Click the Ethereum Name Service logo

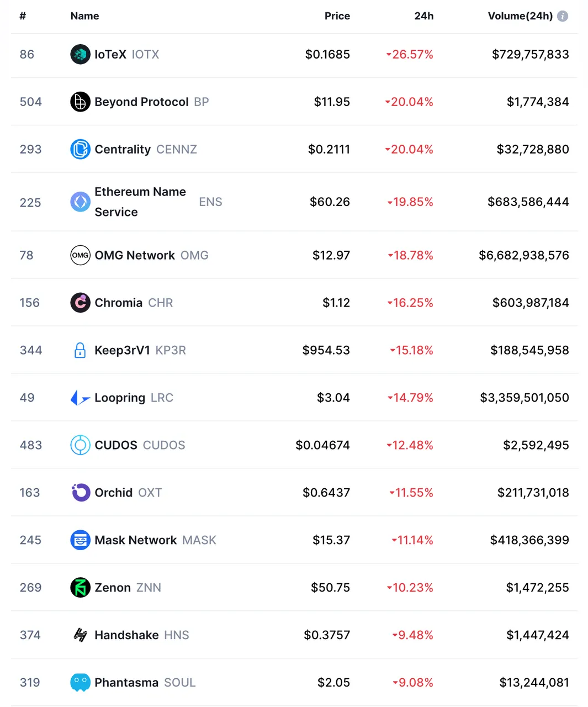[x=80, y=202]
